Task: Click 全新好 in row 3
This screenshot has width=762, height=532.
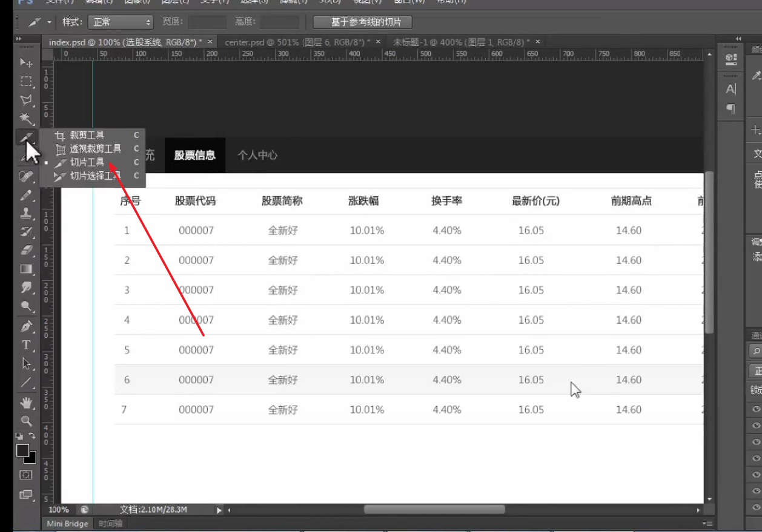Action: [x=283, y=290]
